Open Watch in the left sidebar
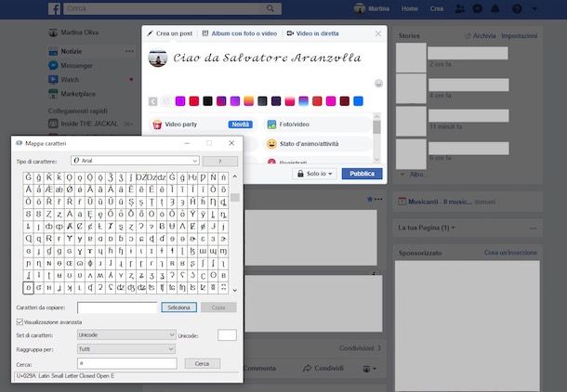Image resolution: width=567 pixels, height=392 pixels. (63, 80)
